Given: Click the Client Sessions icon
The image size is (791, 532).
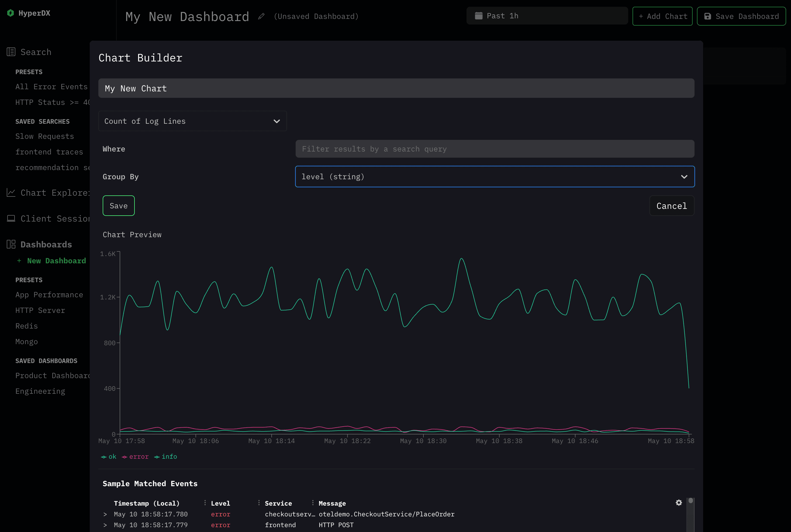Looking at the screenshot, I should [11, 219].
